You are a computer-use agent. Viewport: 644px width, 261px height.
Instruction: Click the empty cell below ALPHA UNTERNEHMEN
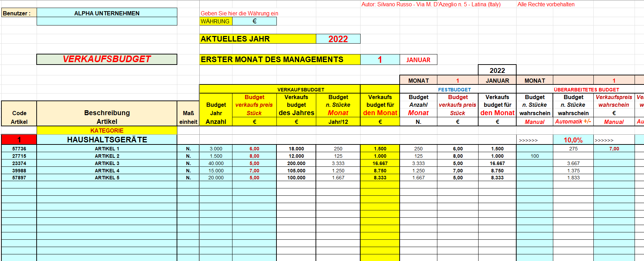(107, 21)
